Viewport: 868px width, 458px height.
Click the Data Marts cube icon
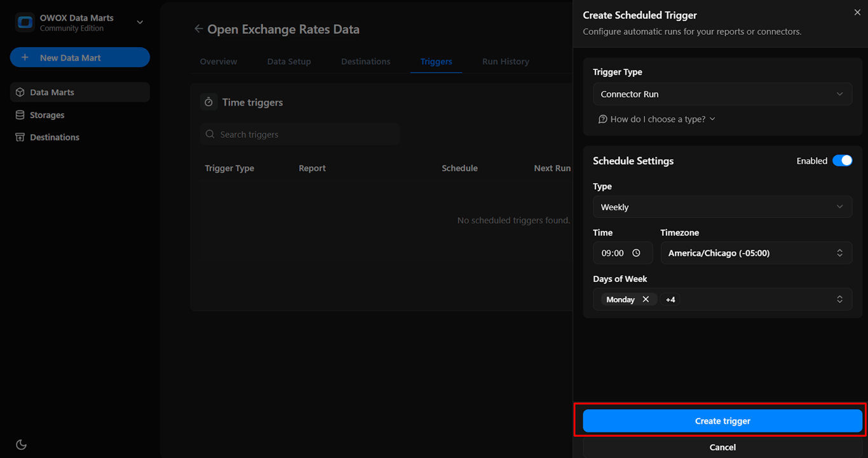[x=20, y=92]
